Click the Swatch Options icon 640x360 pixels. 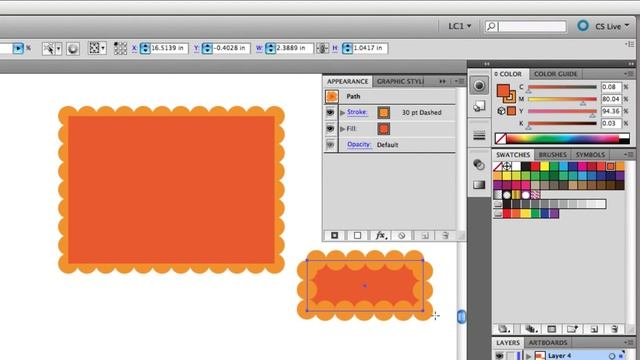click(x=552, y=329)
